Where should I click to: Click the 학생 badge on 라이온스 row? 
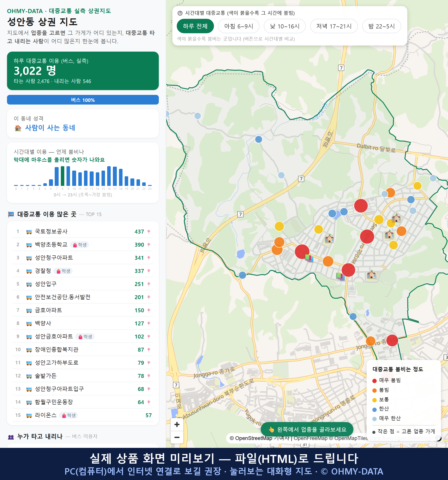click(x=69, y=415)
